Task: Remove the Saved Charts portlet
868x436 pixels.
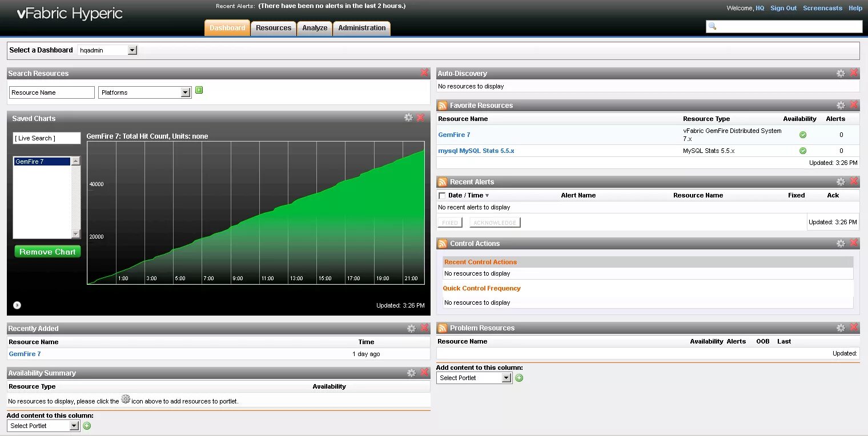Action: click(420, 118)
